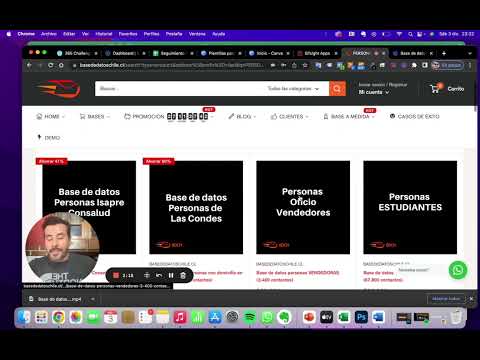Open Apple TV from the Dock
This screenshot has width=480, height=360.
(326, 317)
